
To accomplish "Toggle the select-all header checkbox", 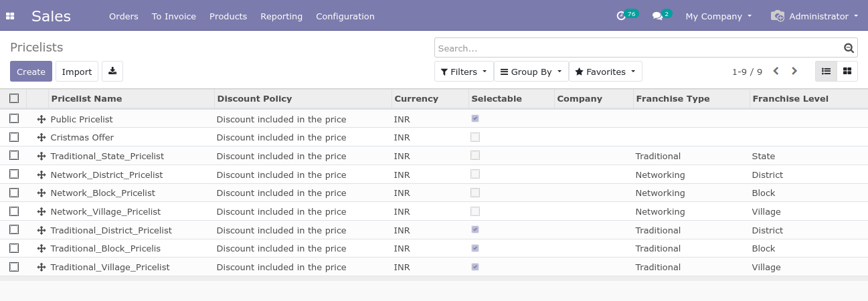I will pos(14,99).
